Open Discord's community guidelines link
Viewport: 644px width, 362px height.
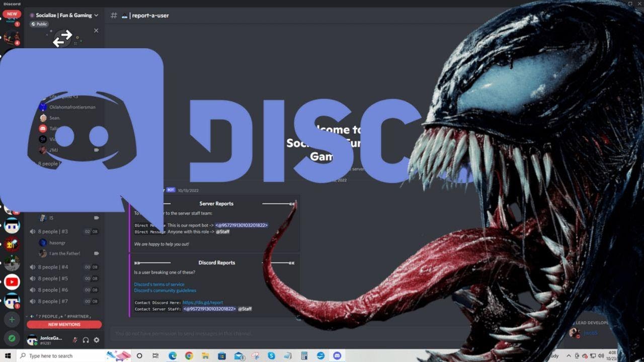point(165,291)
